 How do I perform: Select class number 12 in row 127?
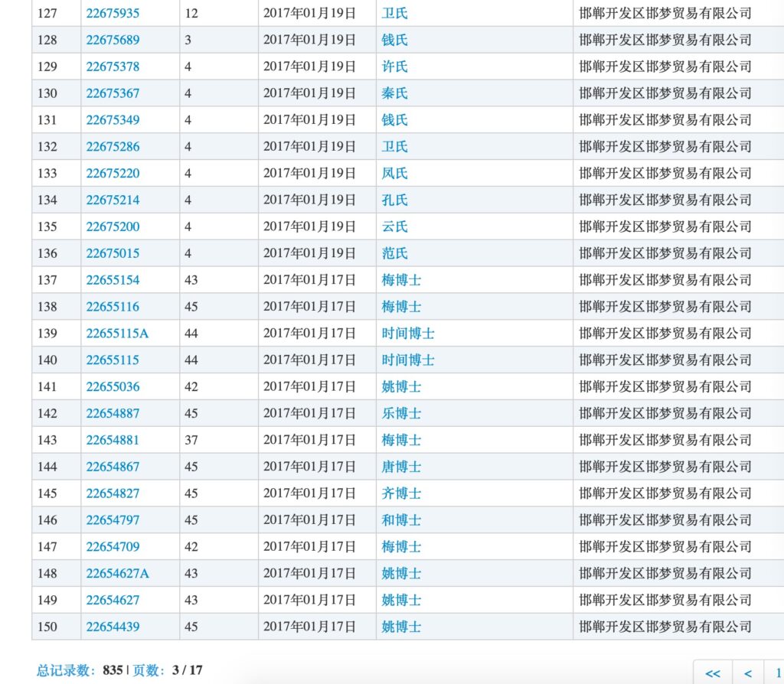pyautogui.click(x=191, y=14)
